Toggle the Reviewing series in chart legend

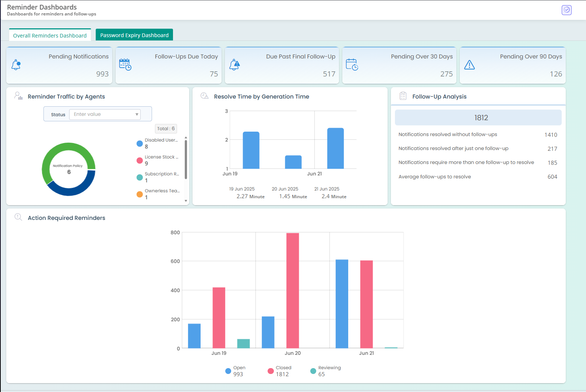click(313, 371)
